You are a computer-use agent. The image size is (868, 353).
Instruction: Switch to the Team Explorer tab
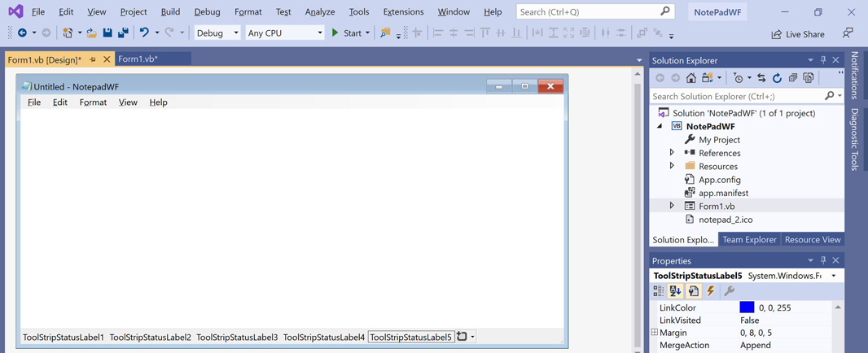tap(749, 240)
